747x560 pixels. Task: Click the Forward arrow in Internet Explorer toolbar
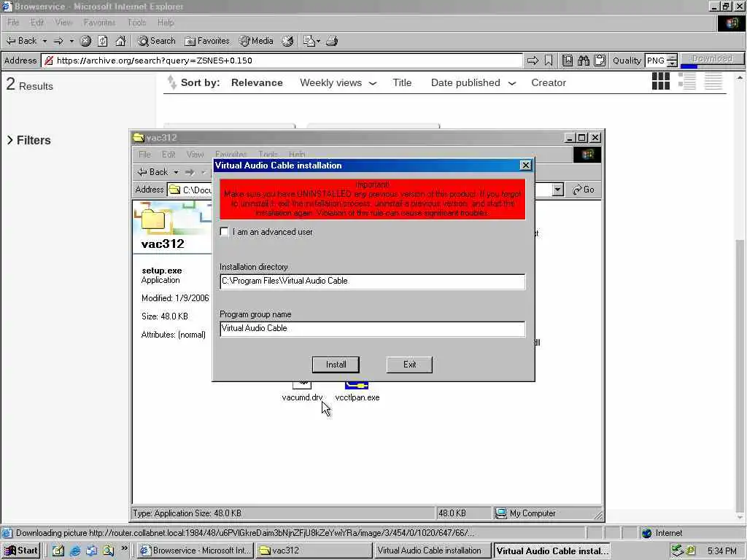(x=58, y=41)
